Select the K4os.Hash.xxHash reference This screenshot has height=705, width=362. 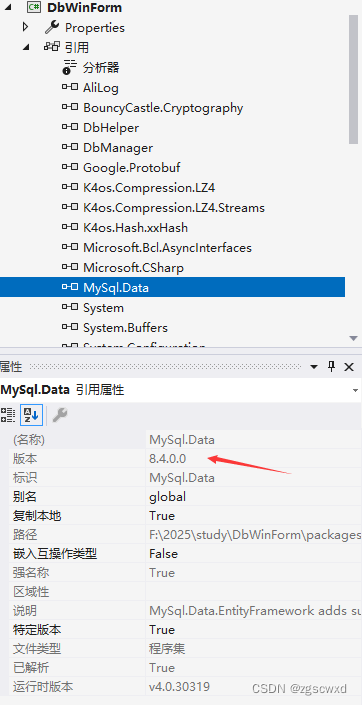tap(135, 228)
